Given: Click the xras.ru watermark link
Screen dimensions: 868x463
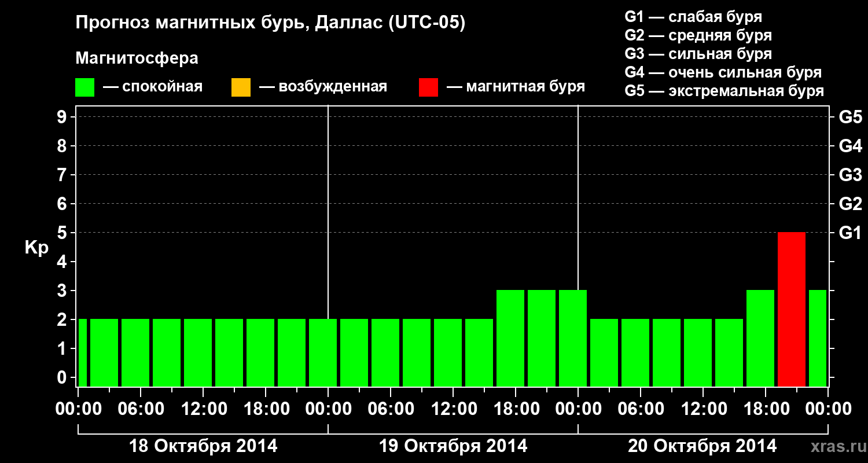Looking at the screenshot, I should click(x=836, y=446).
